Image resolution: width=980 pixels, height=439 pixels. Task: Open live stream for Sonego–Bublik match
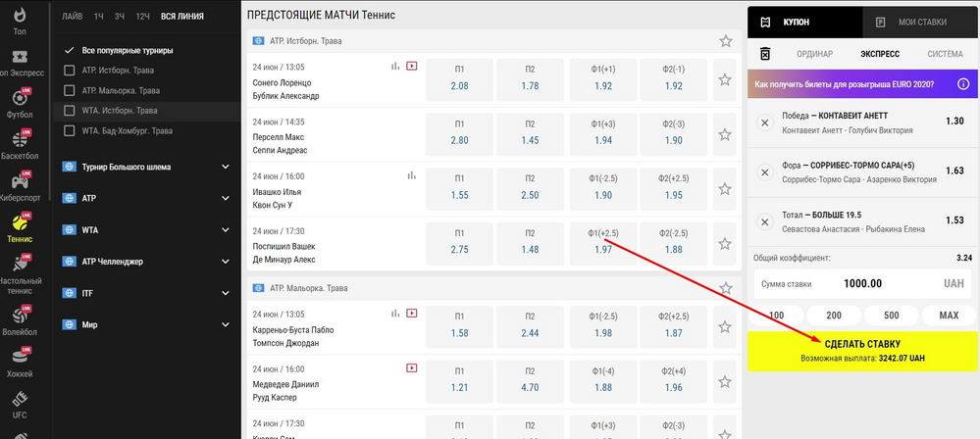coord(412,67)
